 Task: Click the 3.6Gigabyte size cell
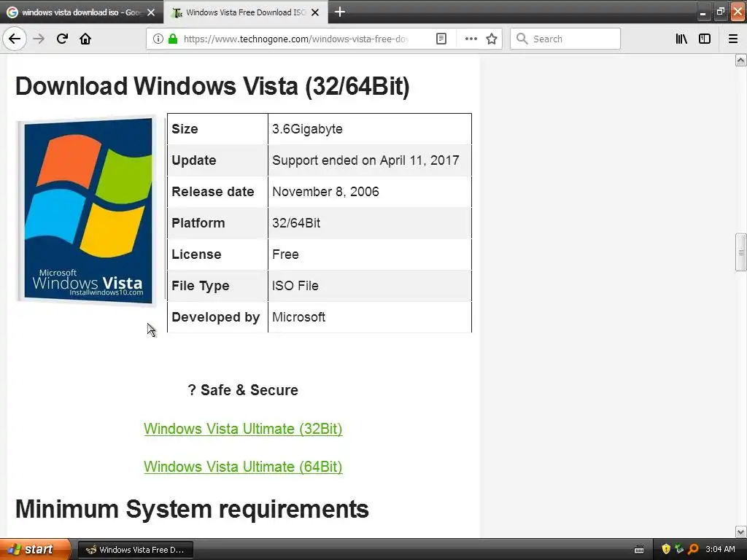click(x=370, y=129)
